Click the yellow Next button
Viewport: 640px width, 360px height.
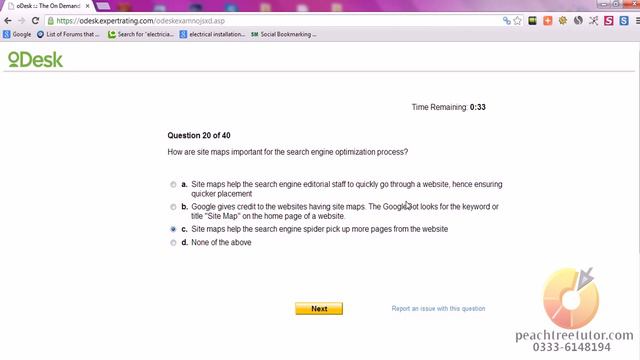coord(319,309)
